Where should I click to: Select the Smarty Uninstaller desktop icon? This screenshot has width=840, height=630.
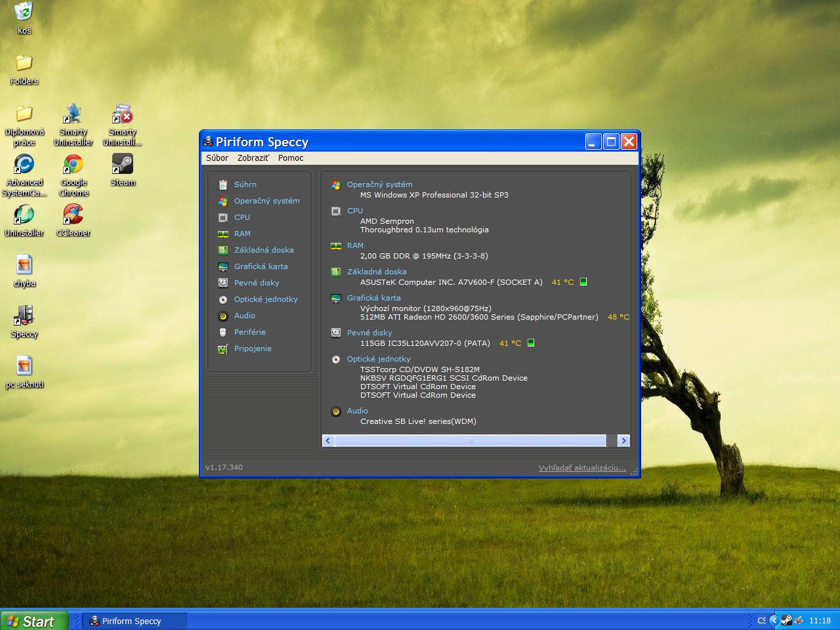click(x=73, y=114)
